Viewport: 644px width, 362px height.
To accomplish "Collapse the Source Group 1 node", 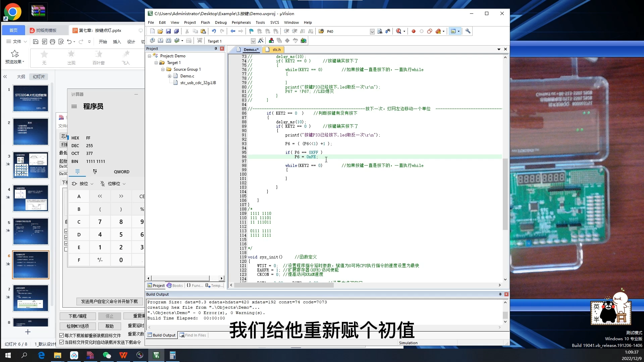I will click(163, 69).
